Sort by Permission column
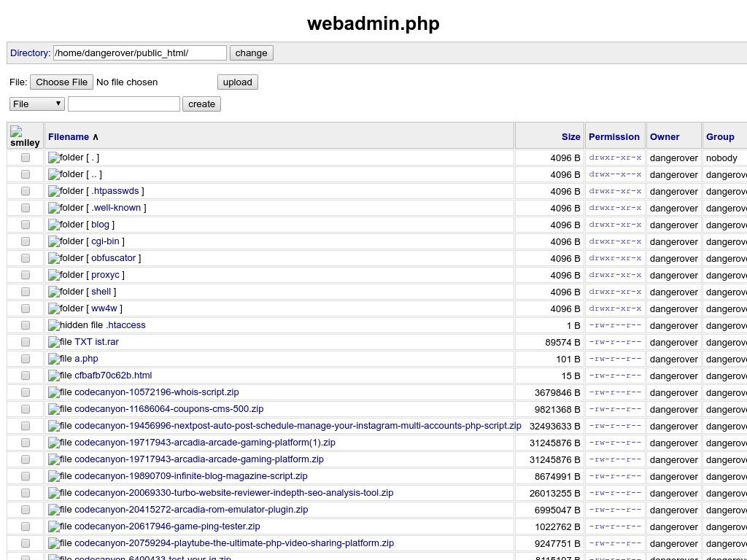Screen dimensions: 747x560 click(x=614, y=136)
